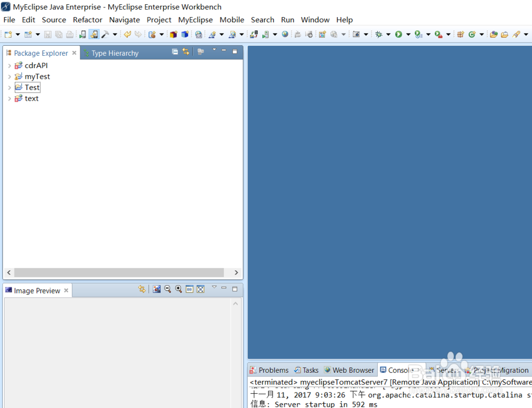Click Package Explorer horizontal scrollbar track
Image resolution: width=532 pixels, height=408 pixels.
pos(119,272)
